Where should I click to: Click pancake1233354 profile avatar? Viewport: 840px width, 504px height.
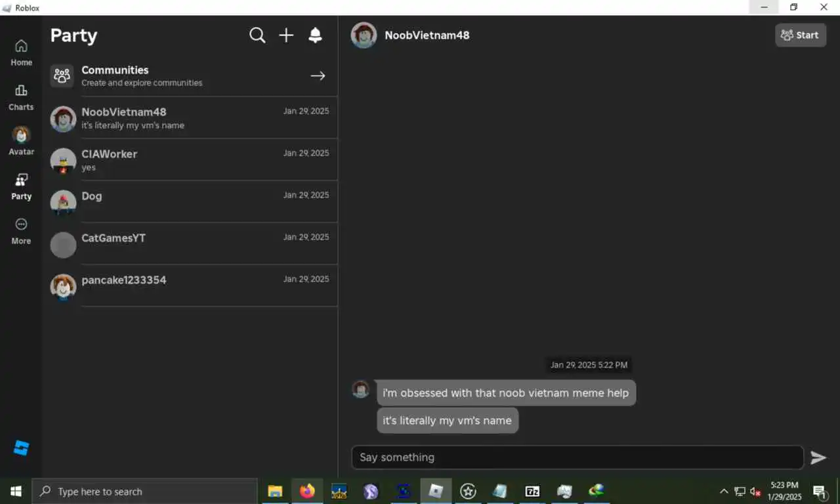(63, 287)
